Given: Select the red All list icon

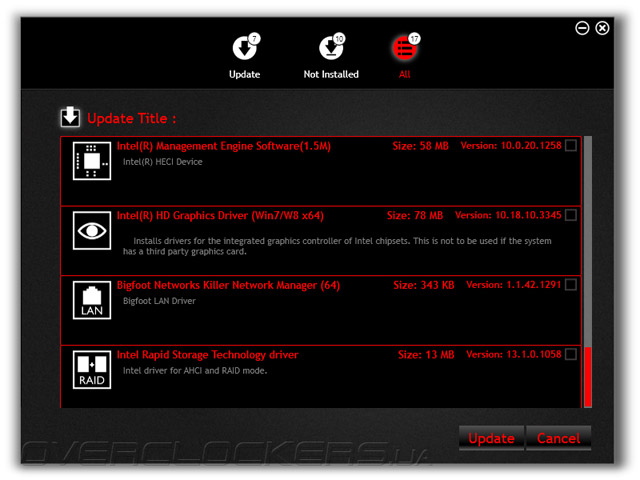Looking at the screenshot, I should [x=404, y=48].
